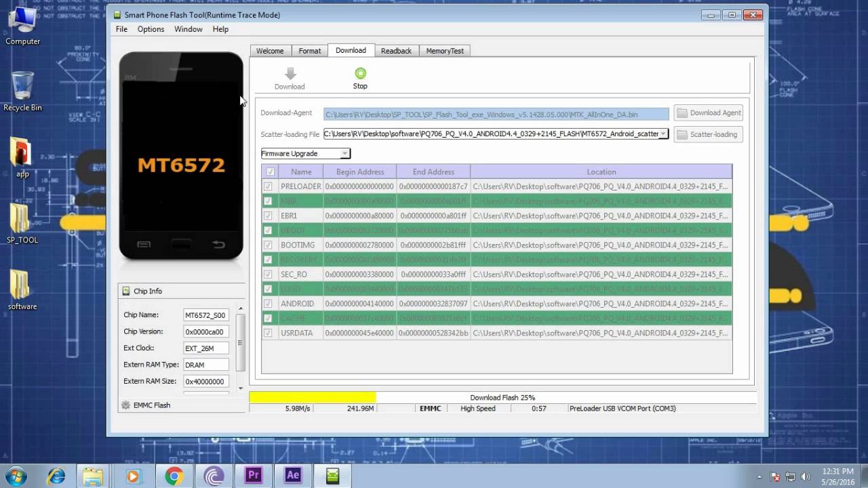This screenshot has height=488, width=868.
Task: Switch to the Welcome tab
Action: point(270,51)
